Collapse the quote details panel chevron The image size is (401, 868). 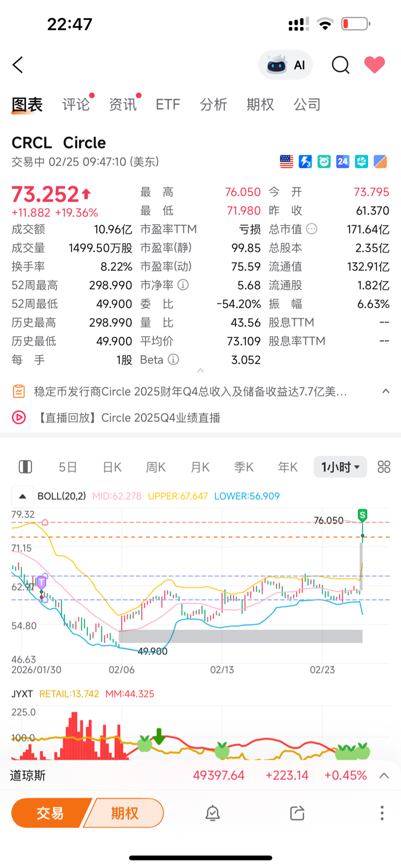click(x=200, y=370)
